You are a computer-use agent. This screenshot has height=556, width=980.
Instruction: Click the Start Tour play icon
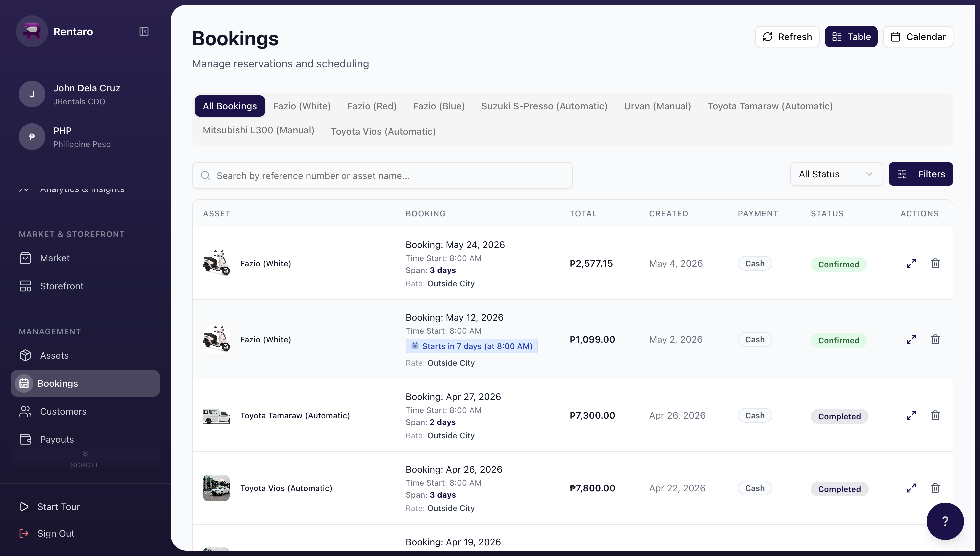pyautogui.click(x=24, y=507)
